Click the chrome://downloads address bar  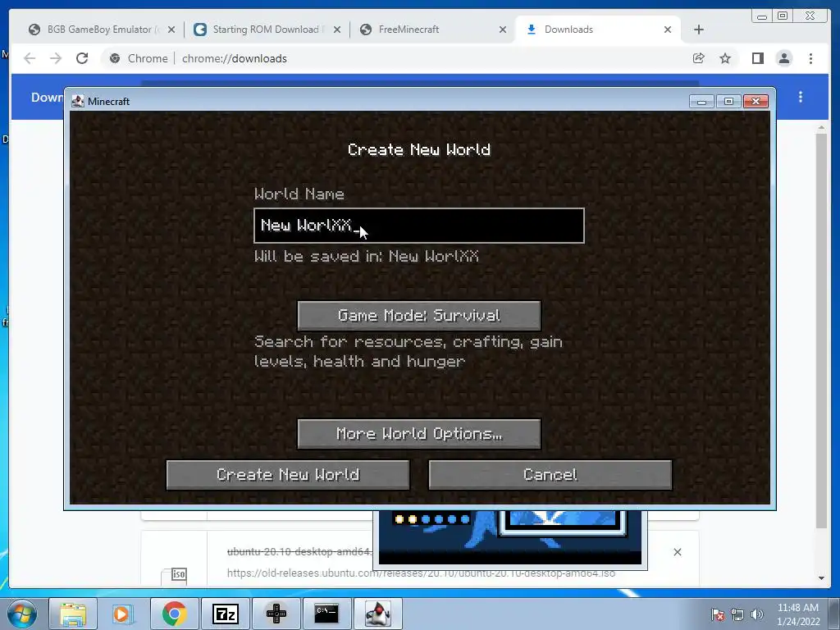point(396,58)
